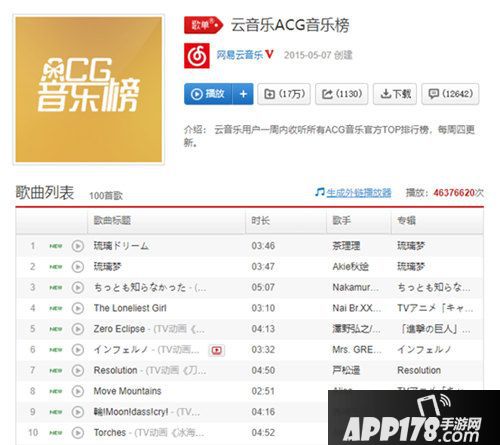This screenshot has width=500, height=445.
Task: Click the 歌单 red tag badge
Action: pyautogui.click(x=203, y=25)
